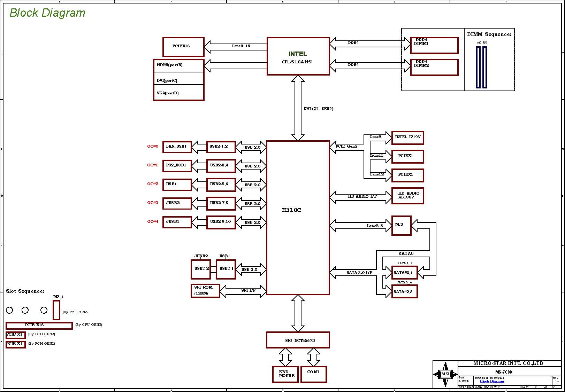Screen dimensions: 565x392
Task: Select the SPI ROM (128M) block
Action: click(x=206, y=291)
